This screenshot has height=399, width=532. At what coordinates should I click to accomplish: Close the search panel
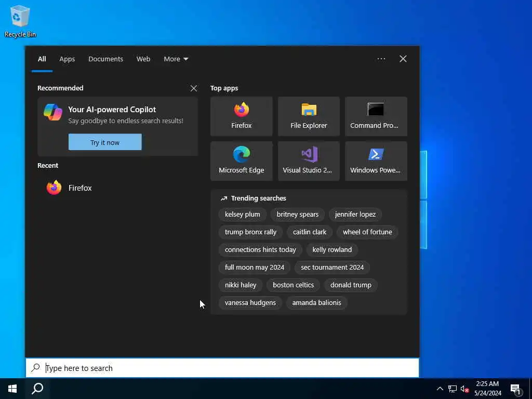(403, 59)
